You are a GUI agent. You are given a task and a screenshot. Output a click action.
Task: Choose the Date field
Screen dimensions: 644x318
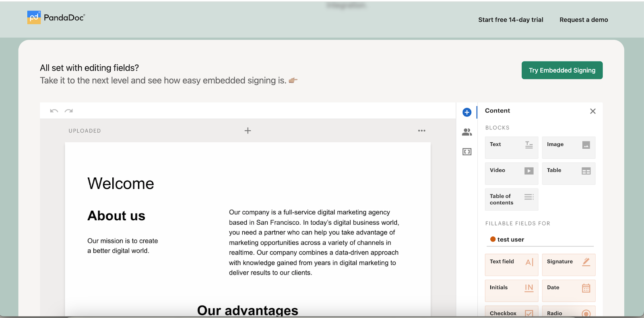click(569, 291)
